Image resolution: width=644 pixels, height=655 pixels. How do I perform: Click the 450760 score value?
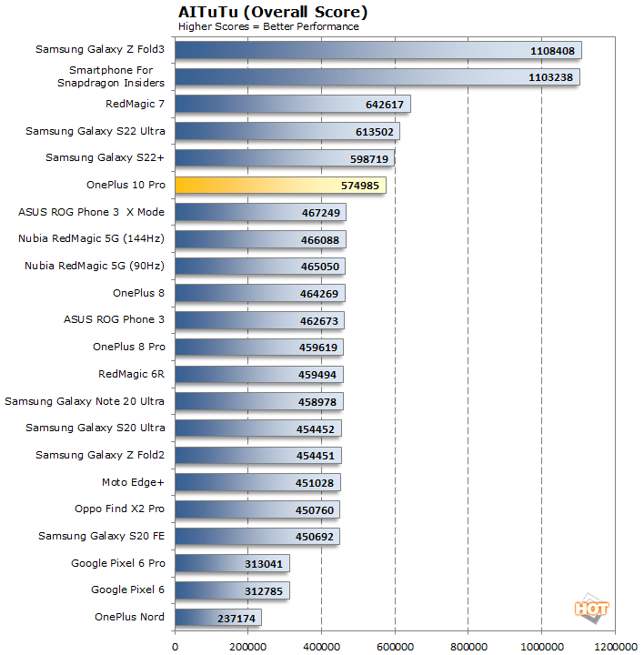(315, 510)
